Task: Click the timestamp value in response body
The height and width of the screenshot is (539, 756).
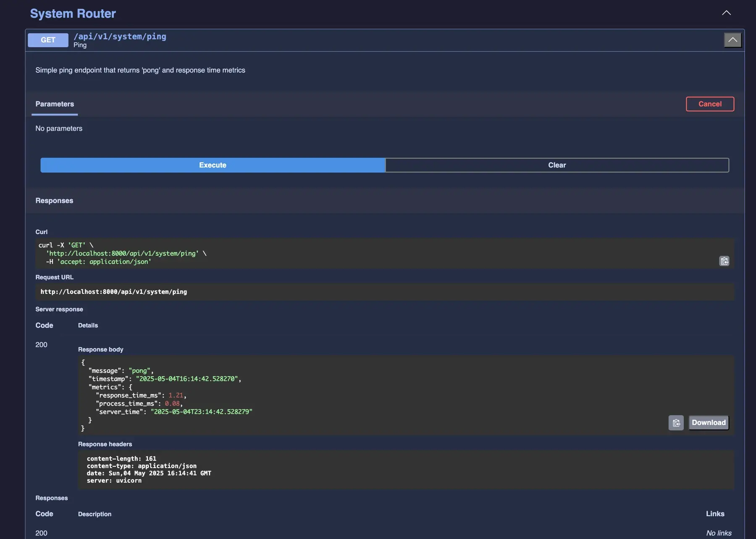Action: point(187,379)
